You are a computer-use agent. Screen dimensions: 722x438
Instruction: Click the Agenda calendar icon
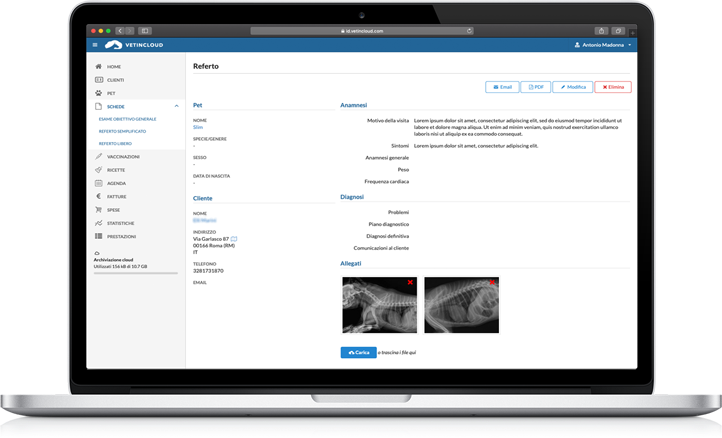tap(99, 183)
